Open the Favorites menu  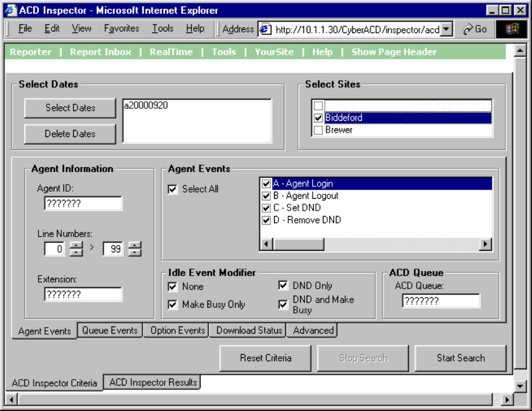[121, 29]
